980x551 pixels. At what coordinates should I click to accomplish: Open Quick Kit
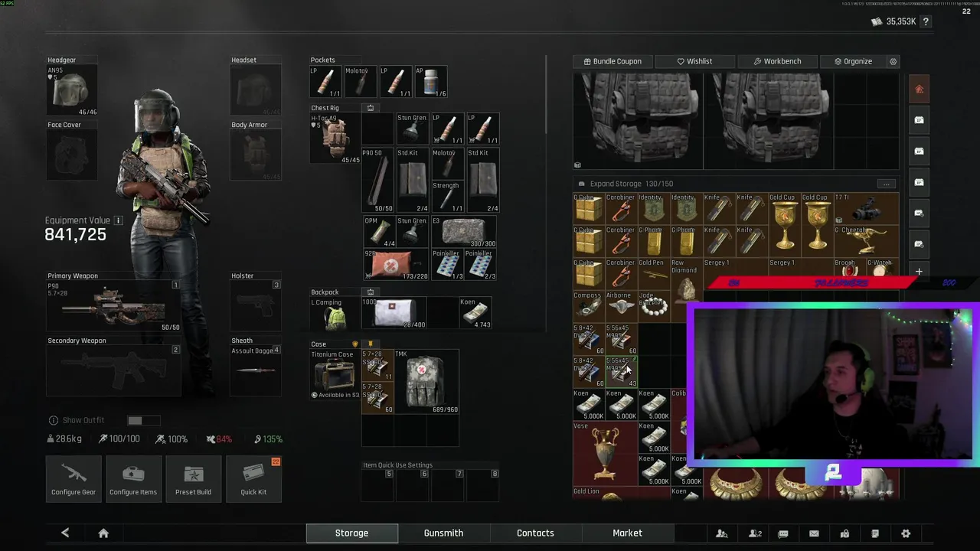click(253, 479)
